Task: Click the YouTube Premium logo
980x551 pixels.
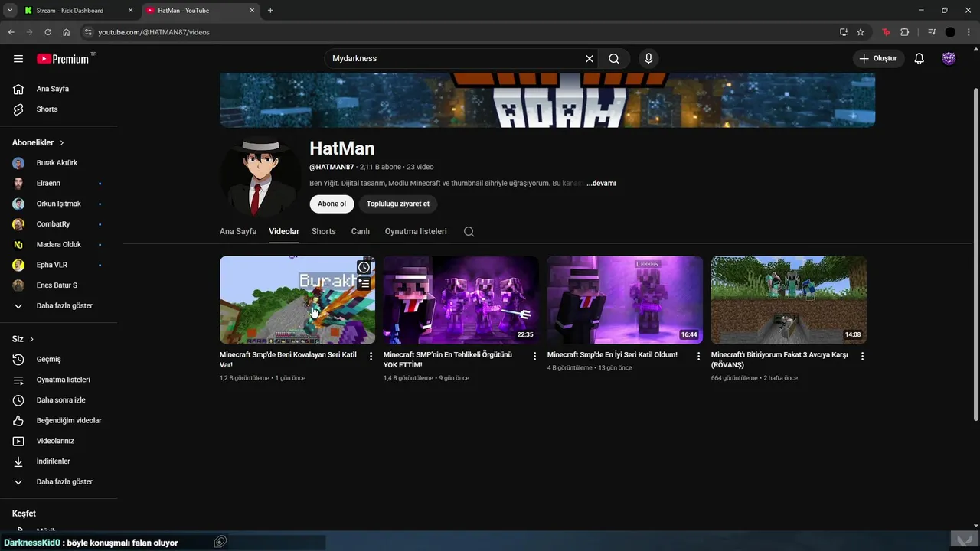Action: tap(63, 59)
